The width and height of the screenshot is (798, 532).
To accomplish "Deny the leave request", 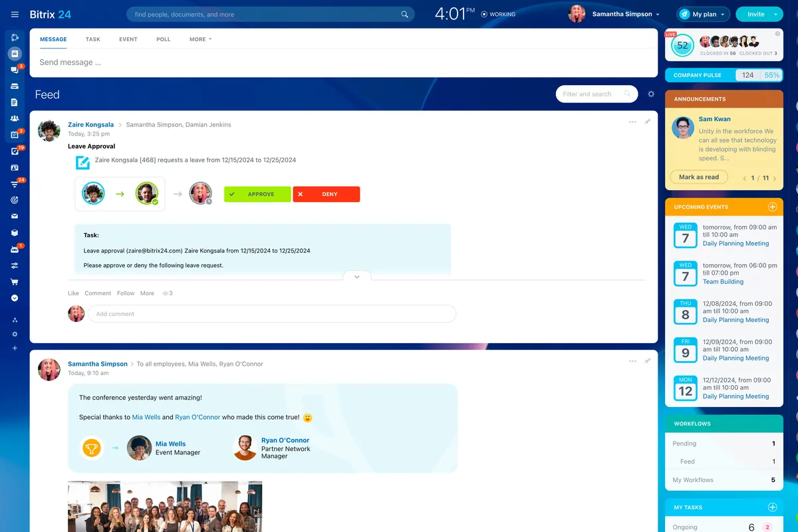I will (327, 194).
